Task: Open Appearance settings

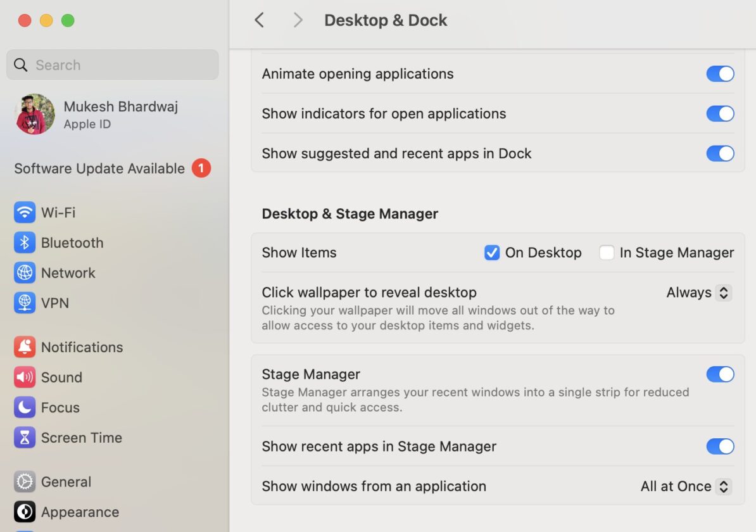Action: tap(80, 512)
